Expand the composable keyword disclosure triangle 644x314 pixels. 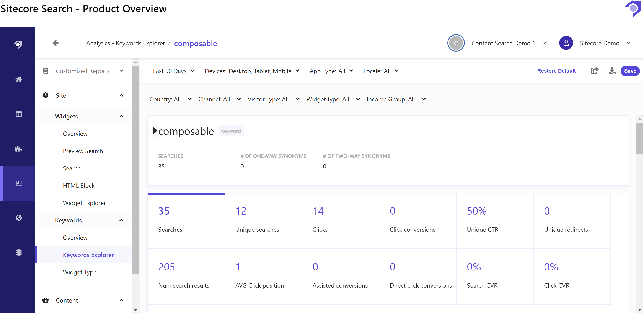(155, 131)
